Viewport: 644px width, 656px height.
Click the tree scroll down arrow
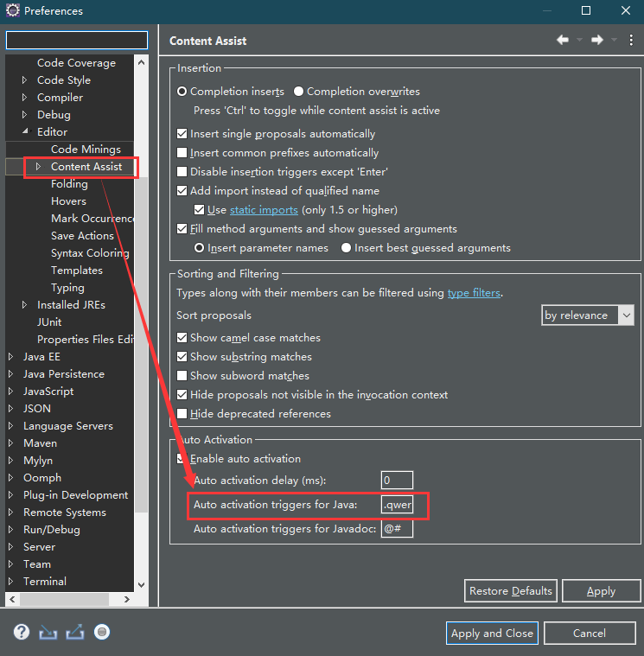(141, 584)
